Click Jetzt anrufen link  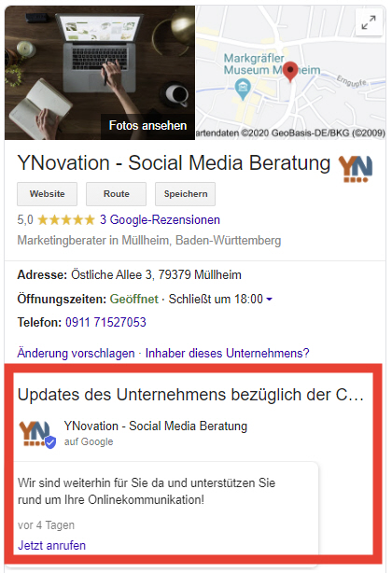[52, 546]
